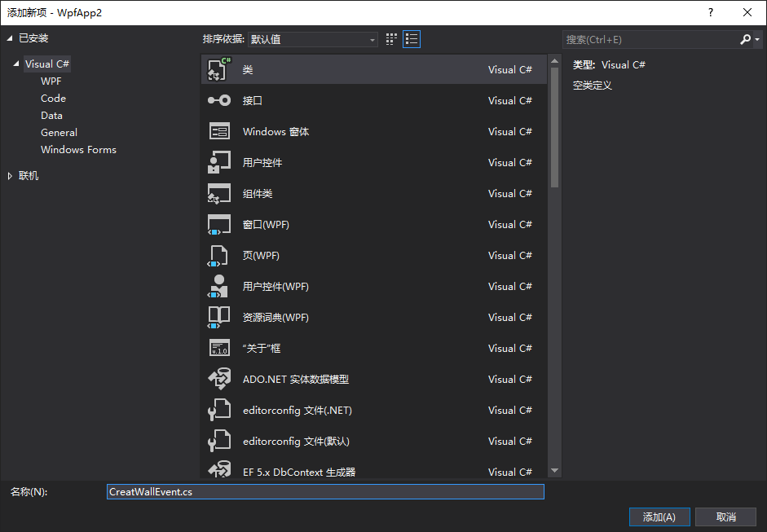Click the 资源词典(WPF) resource dictionary icon
The image size is (767, 532).
219,318
